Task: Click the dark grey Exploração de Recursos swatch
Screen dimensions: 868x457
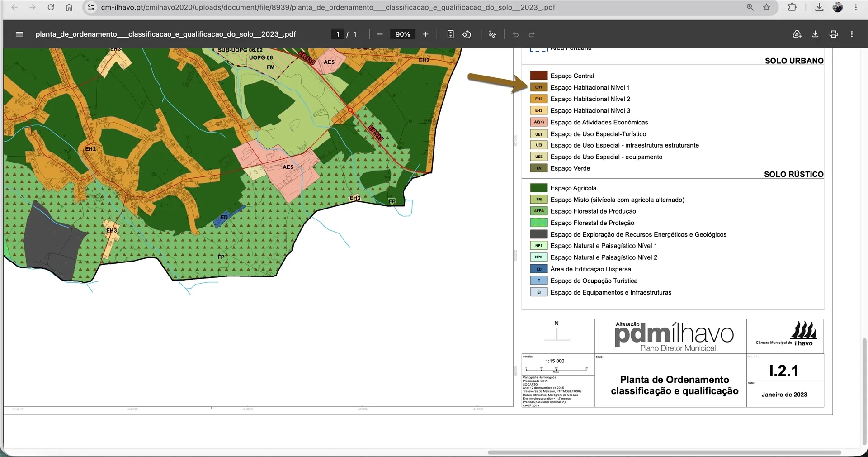Action: point(538,234)
